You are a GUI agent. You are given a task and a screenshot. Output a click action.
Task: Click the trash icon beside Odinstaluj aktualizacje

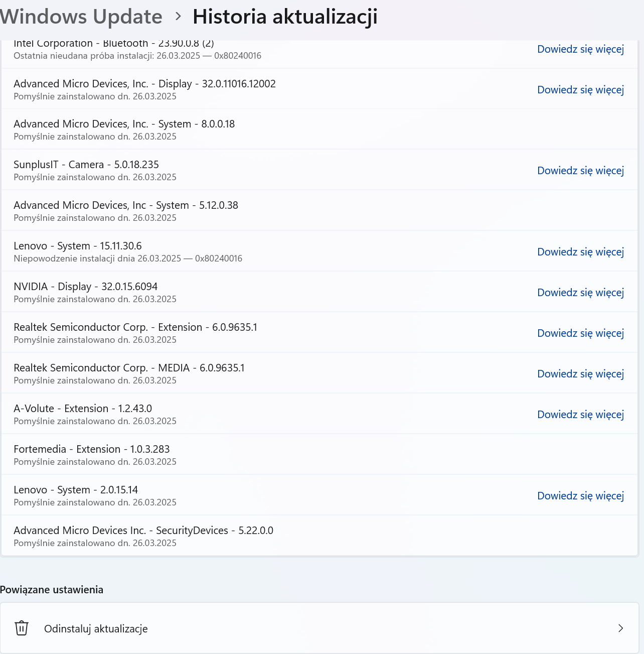pyautogui.click(x=22, y=628)
